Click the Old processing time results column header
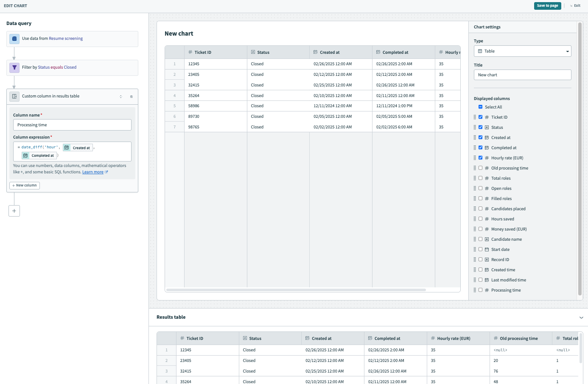This screenshot has height=384, width=588. click(x=518, y=339)
